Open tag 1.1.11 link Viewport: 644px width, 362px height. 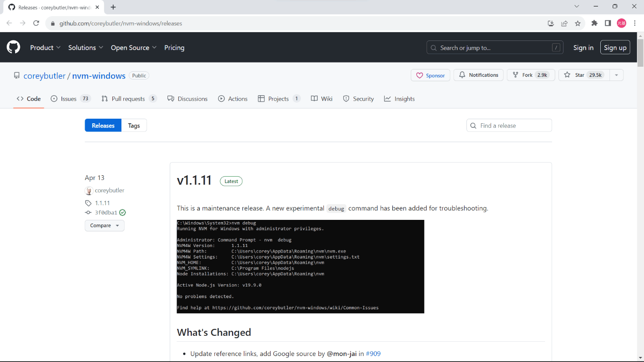[x=103, y=203]
